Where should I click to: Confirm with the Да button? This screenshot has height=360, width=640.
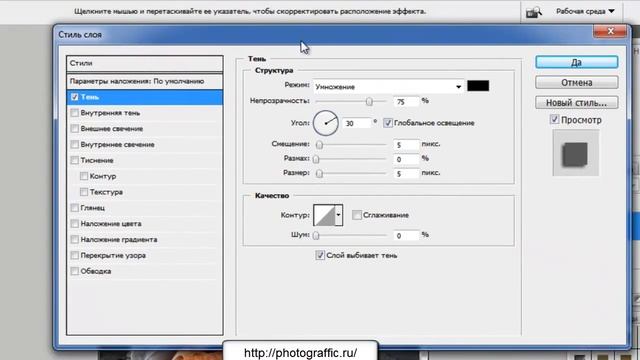point(576,62)
